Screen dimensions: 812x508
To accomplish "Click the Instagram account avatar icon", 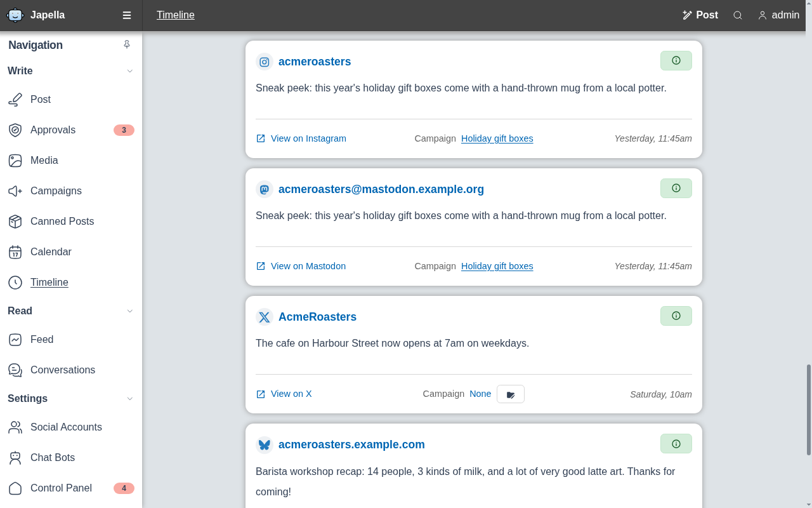I will tap(265, 62).
